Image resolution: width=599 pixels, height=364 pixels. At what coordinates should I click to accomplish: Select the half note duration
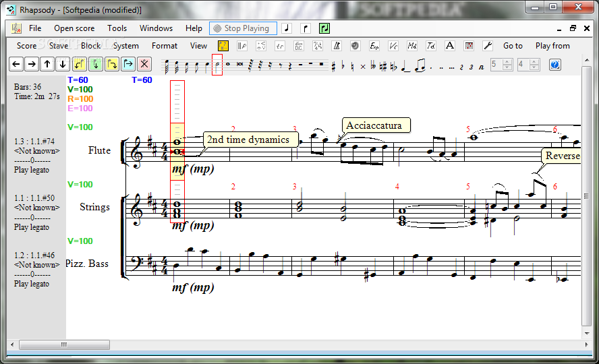click(x=217, y=65)
